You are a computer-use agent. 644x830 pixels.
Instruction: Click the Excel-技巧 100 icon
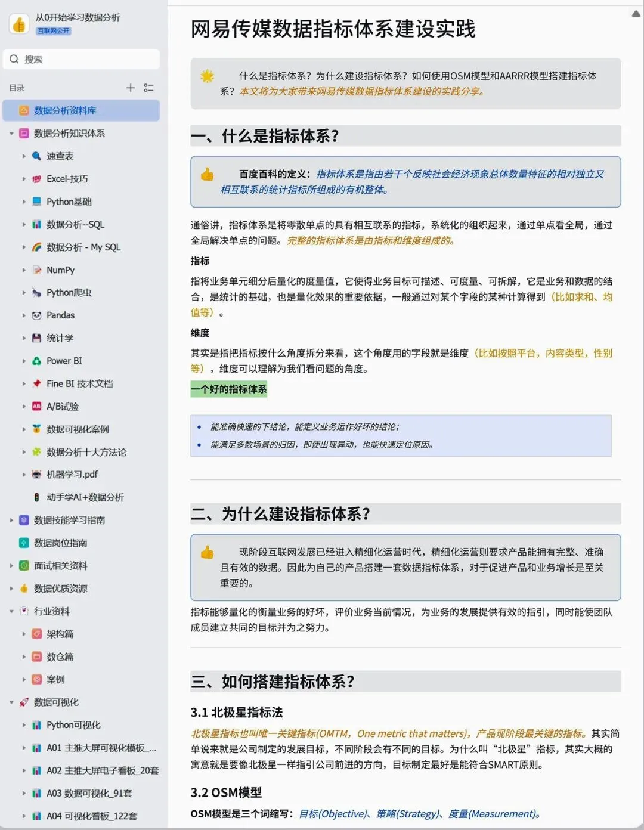[36, 179]
